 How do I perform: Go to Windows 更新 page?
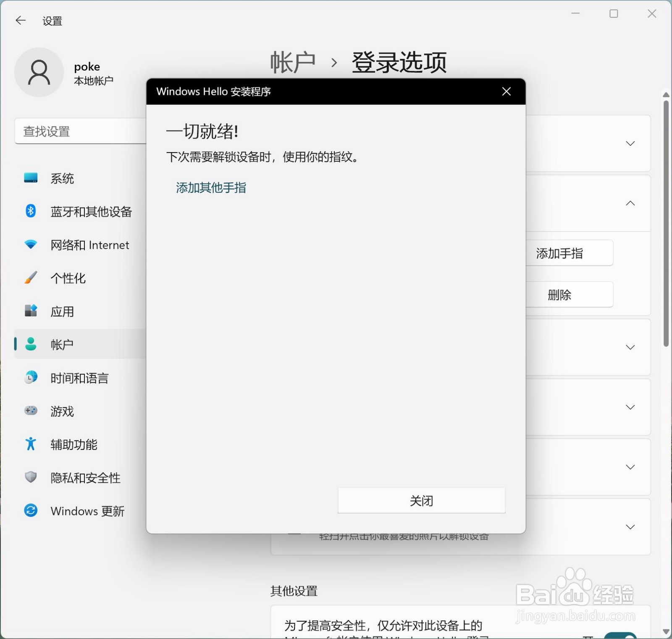click(x=87, y=511)
